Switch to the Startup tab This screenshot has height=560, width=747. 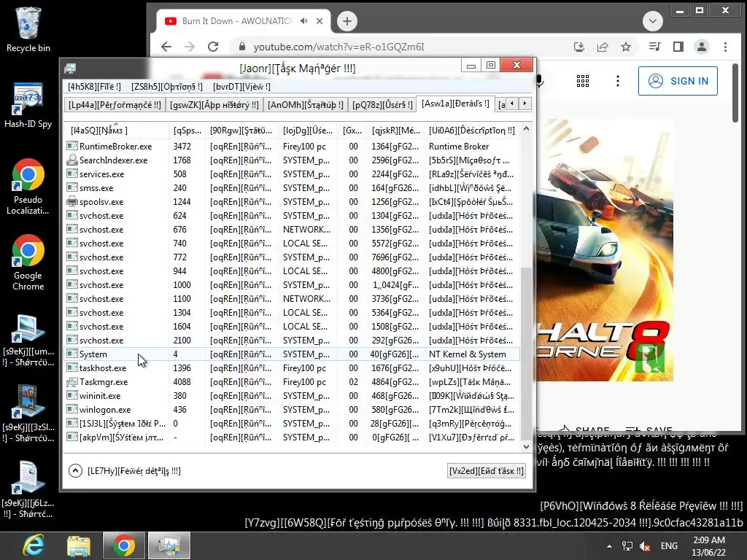(x=306, y=105)
